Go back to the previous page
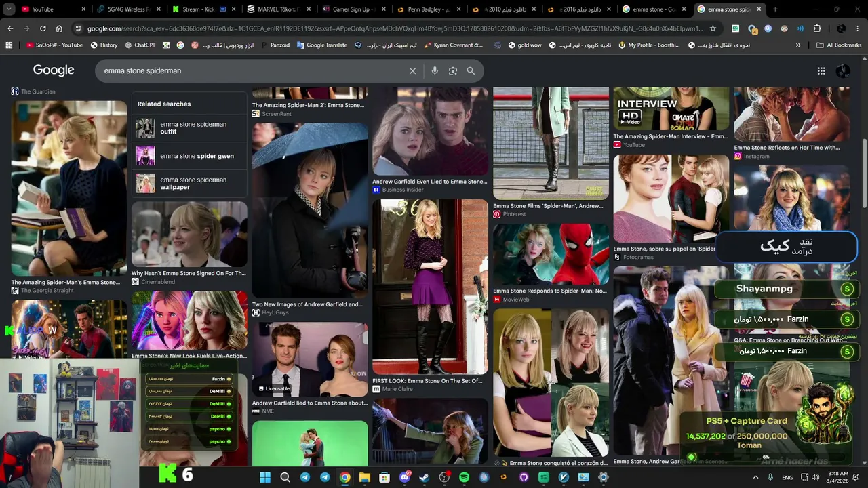The height and width of the screenshot is (488, 868). [10, 28]
